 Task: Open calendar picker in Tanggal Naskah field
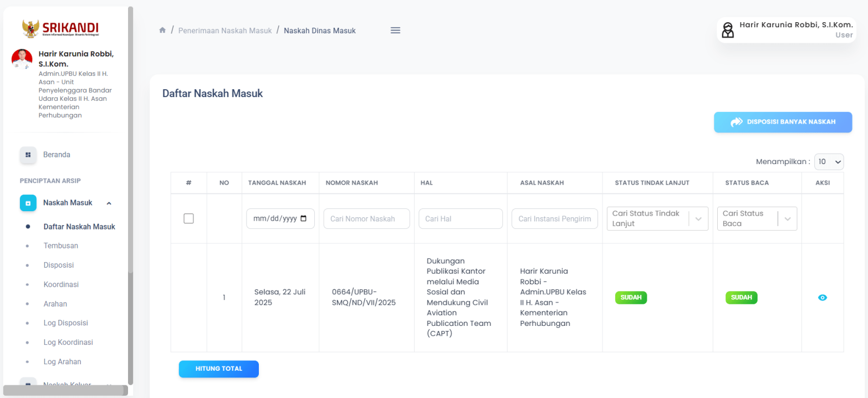point(303,218)
